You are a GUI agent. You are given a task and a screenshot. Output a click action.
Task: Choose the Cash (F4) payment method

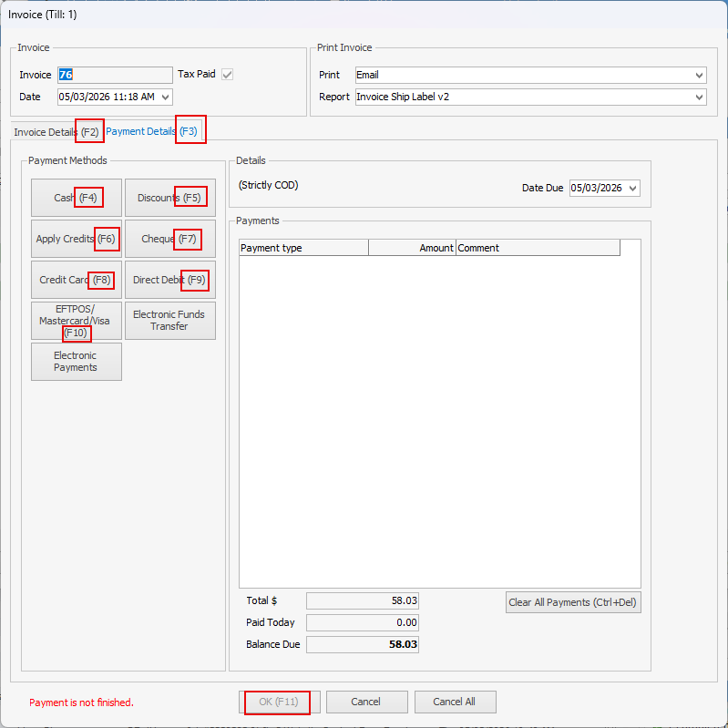[77, 198]
